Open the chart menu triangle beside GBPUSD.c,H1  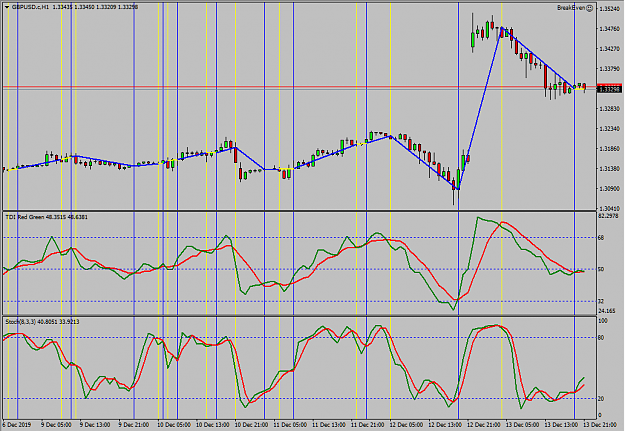coord(7,7)
